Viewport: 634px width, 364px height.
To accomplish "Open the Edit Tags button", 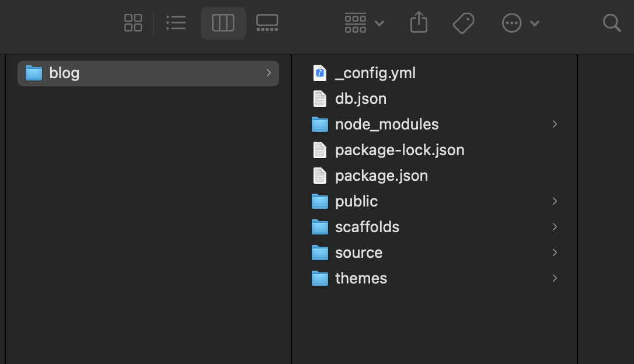I will [463, 23].
